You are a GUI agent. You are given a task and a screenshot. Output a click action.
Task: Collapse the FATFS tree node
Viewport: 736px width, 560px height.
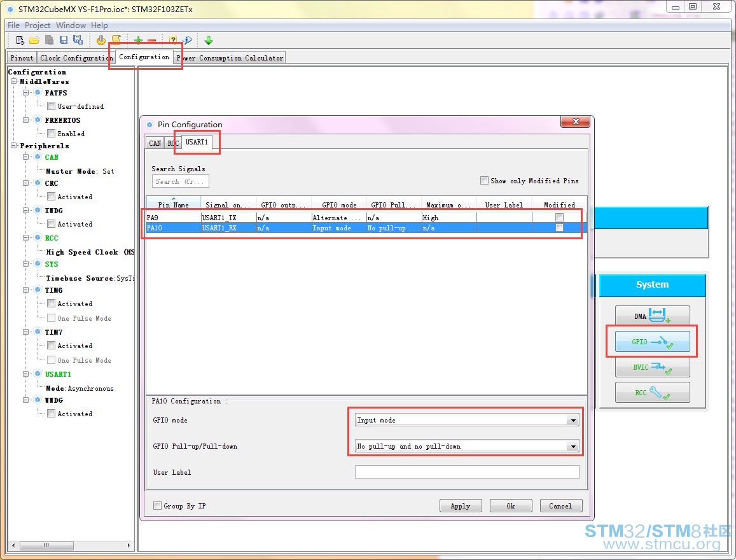26,92
